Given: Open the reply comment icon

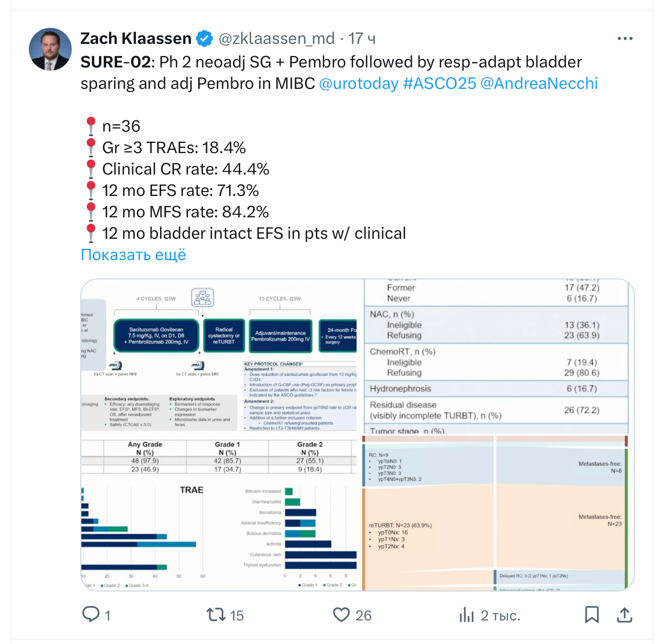Looking at the screenshot, I should point(90,614).
